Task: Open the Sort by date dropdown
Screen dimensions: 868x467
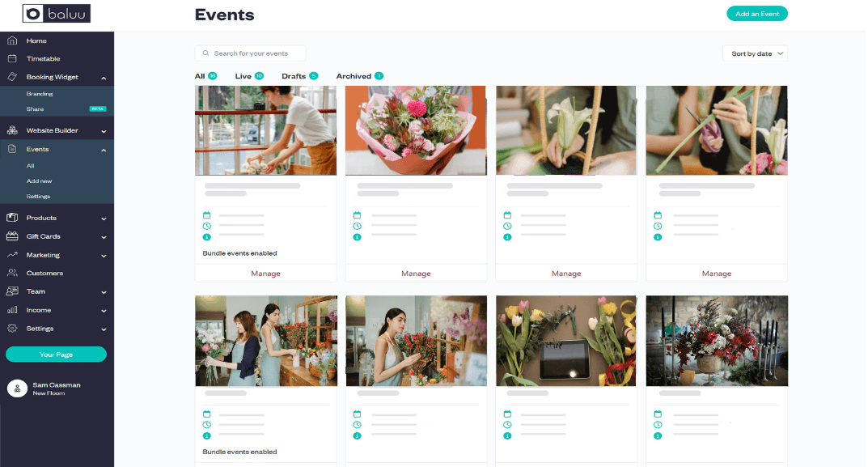Action: point(755,53)
